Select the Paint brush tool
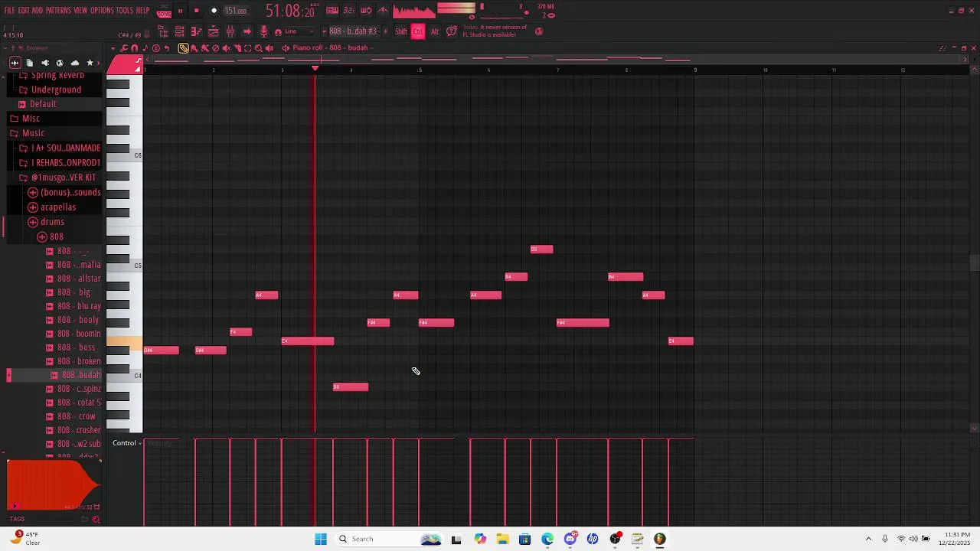The width and height of the screenshot is (980, 551). pos(194,48)
